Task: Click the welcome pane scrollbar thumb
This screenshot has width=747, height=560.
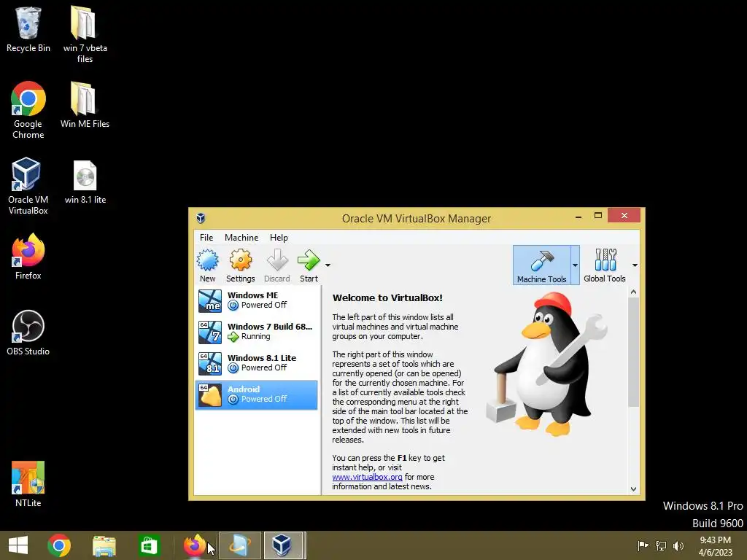Action: point(633,352)
